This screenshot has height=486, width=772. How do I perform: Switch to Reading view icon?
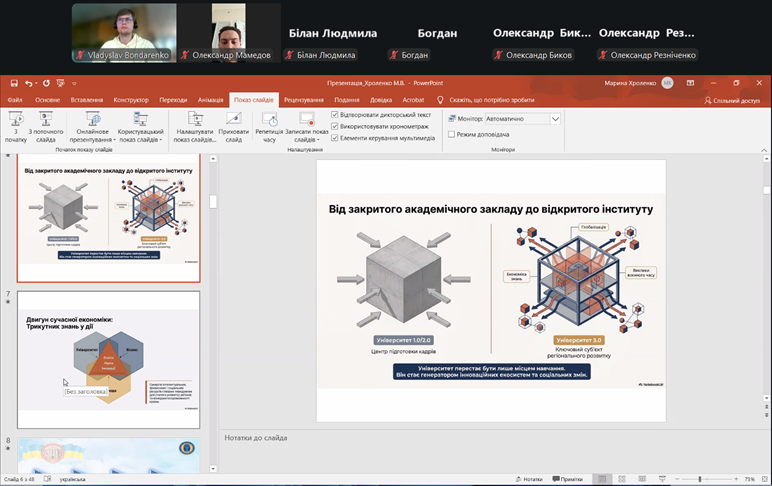click(642, 479)
